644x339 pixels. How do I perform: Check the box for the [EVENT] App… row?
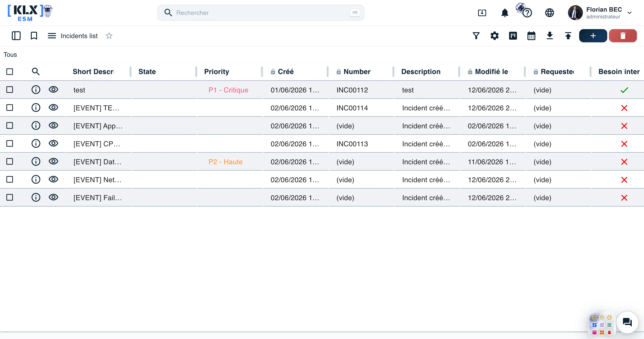coord(9,125)
